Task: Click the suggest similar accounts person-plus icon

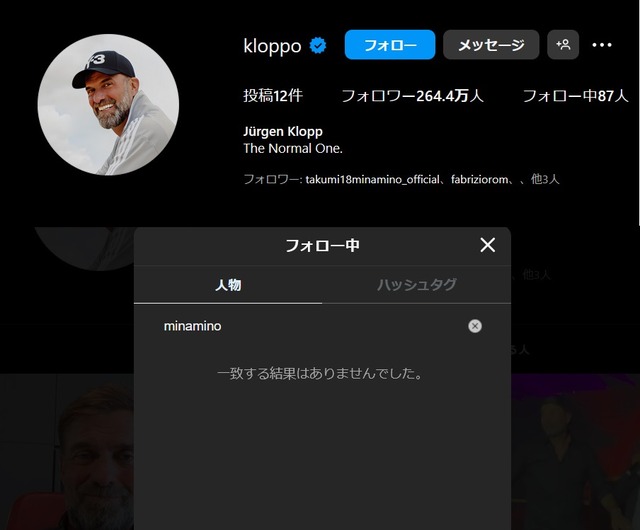Action: 563,45
